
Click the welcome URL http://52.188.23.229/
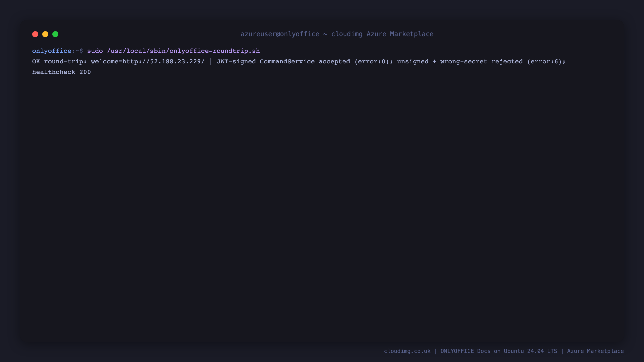(164, 62)
